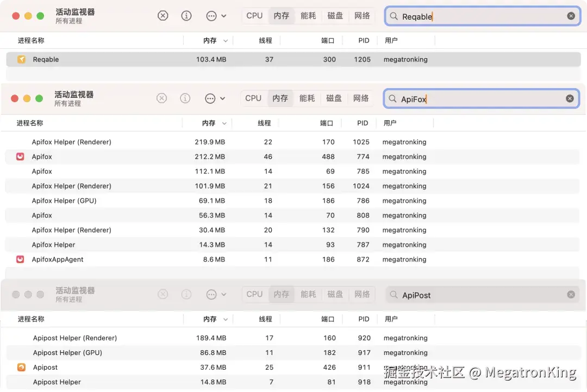Toggle 内存 sort arrow in ApiFox window
Screen dimensions: 587x392
point(224,123)
